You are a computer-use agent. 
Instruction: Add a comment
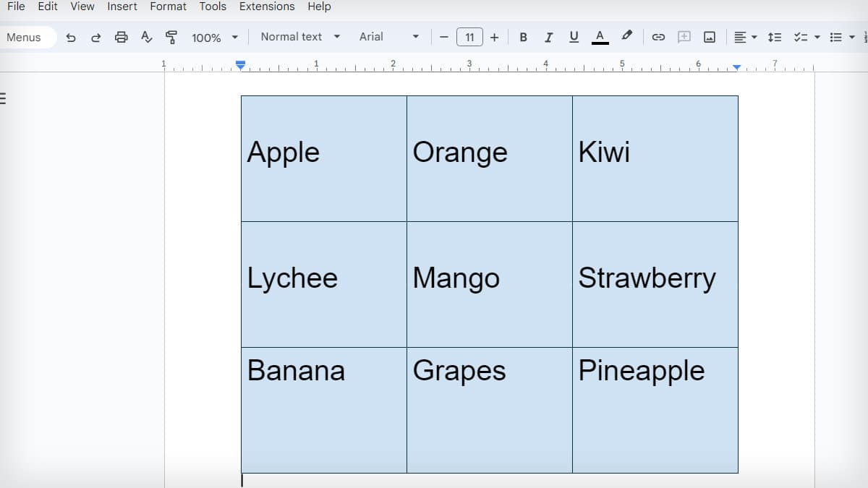(684, 37)
